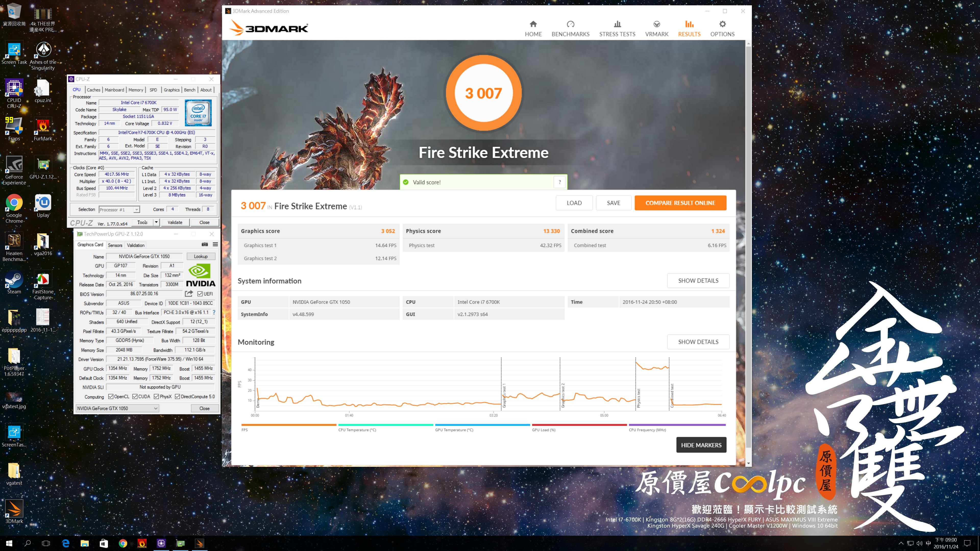
Task: Select the GeForce Experience desktop icon
Action: (14, 170)
